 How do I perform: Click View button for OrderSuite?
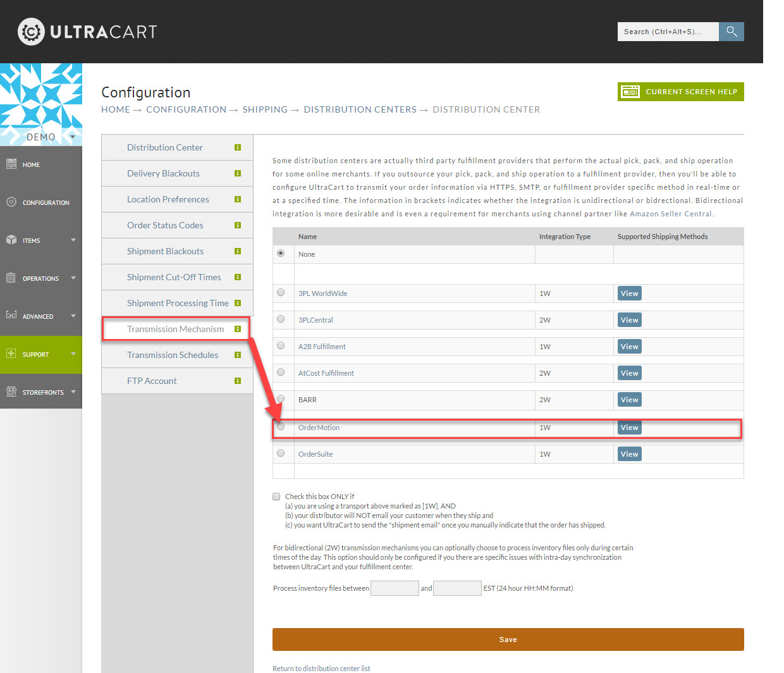[x=630, y=454]
